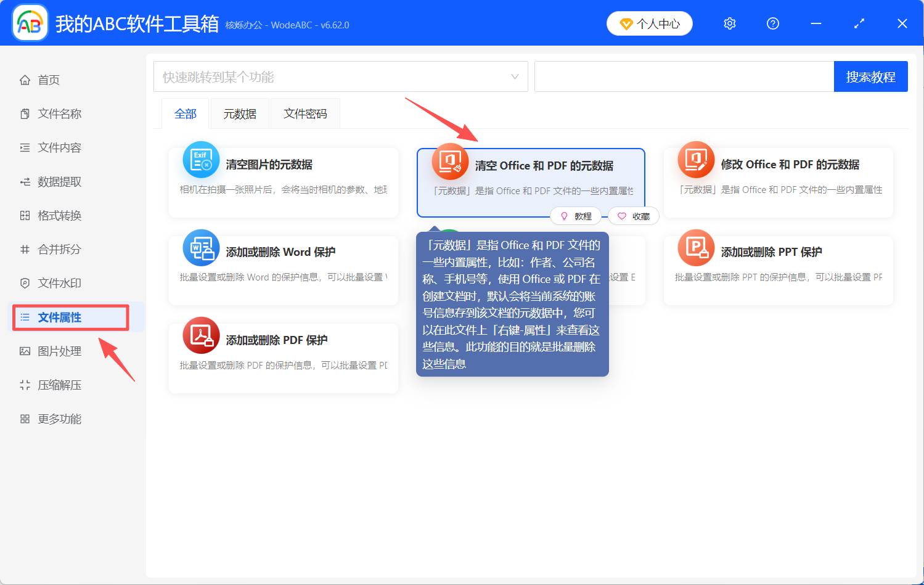Select the 添加或删除 PPT 保护 icon
Image resolution: width=924 pixels, height=585 pixels.
pos(695,247)
